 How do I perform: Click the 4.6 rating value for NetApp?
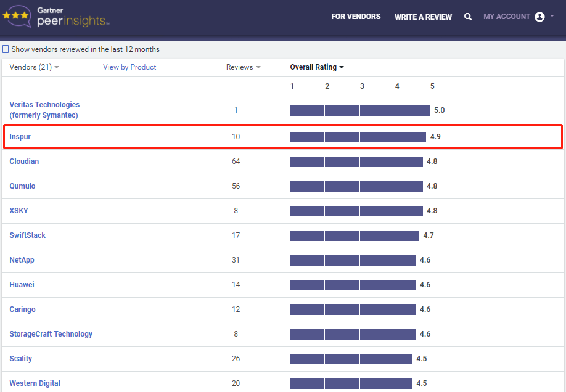pos(425,260)
